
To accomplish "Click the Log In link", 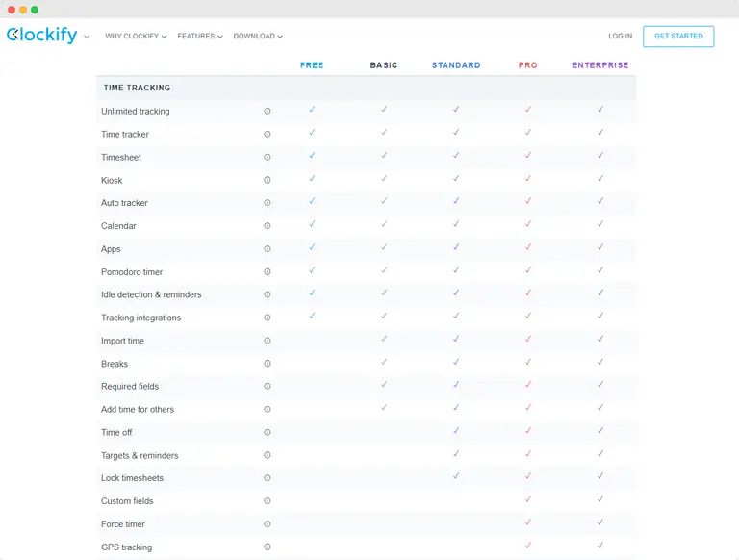I will click(620, 37).
